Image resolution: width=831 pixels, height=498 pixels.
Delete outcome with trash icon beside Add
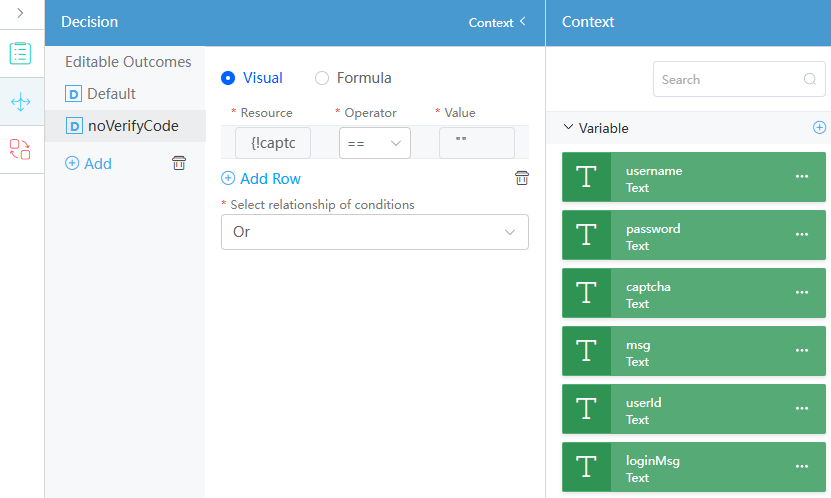click(179, 163)
